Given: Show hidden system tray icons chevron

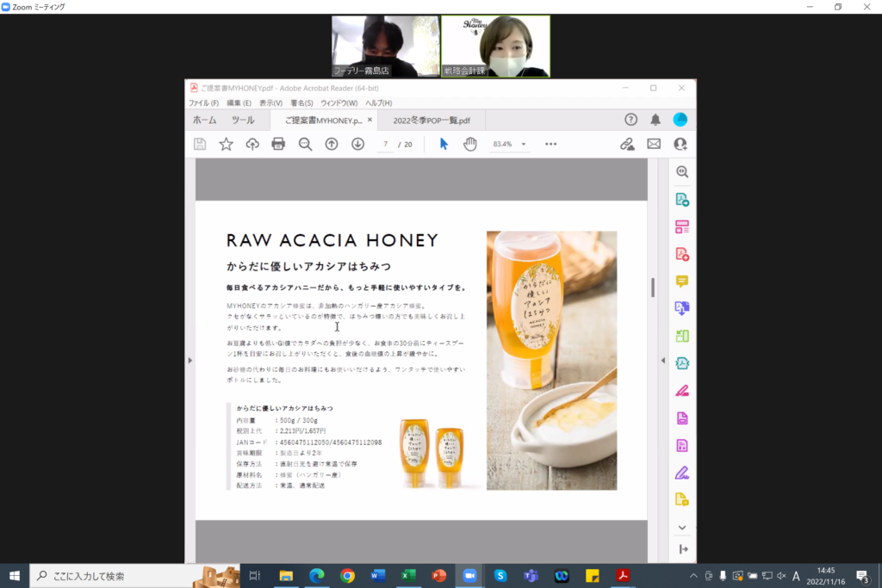Looking at the screenshot, I should point(693,576).
